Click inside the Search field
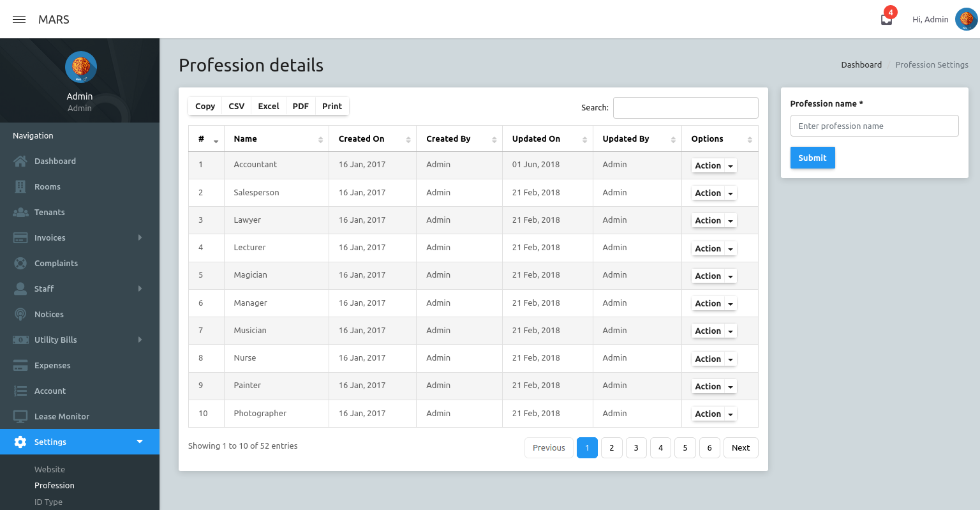Screen dimensions: 980x510 pyautogui.click(x=685, y=107)
